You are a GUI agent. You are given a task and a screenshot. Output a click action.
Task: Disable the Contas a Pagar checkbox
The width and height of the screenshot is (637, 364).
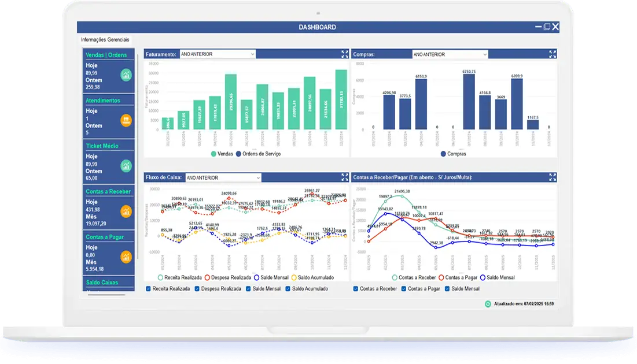403,288
